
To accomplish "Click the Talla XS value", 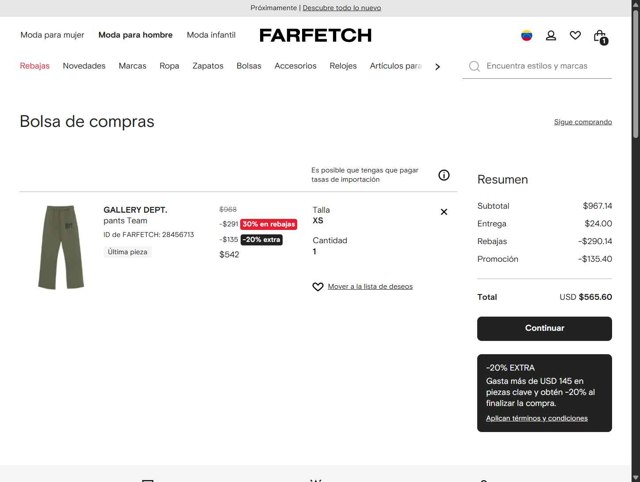I will tap(318, 221).
